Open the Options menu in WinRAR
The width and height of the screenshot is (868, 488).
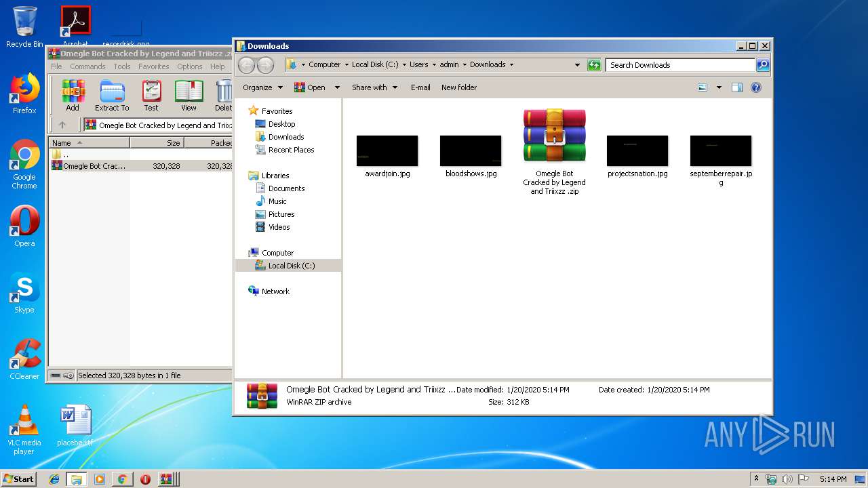click(x=190, y=66)
